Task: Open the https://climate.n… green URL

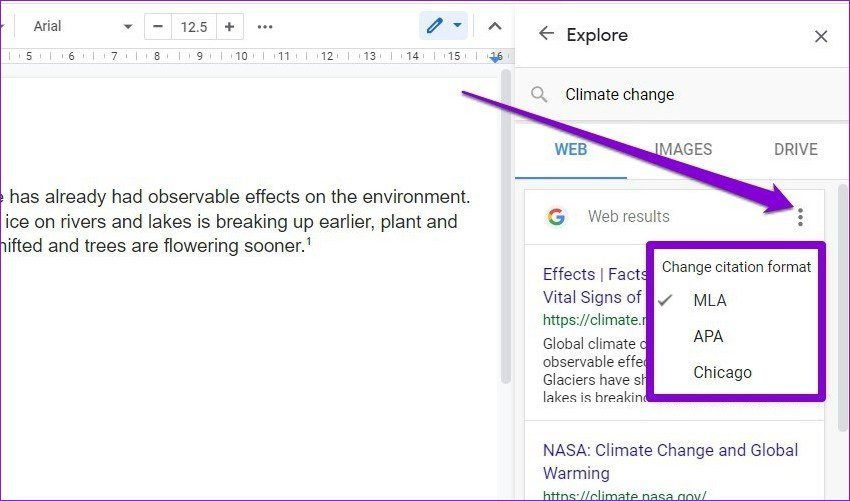Action: (595, 320)
